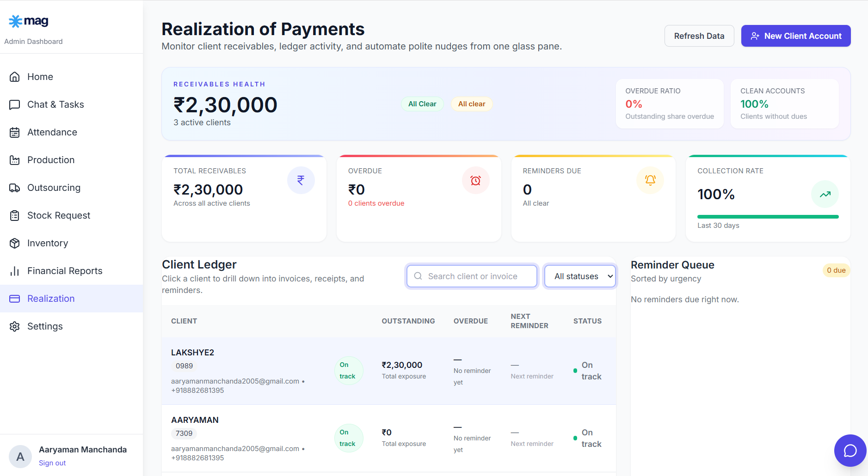The image size is (868, 476).
Task: Open the All statuses dropdown
Action: tap(579, 276)
